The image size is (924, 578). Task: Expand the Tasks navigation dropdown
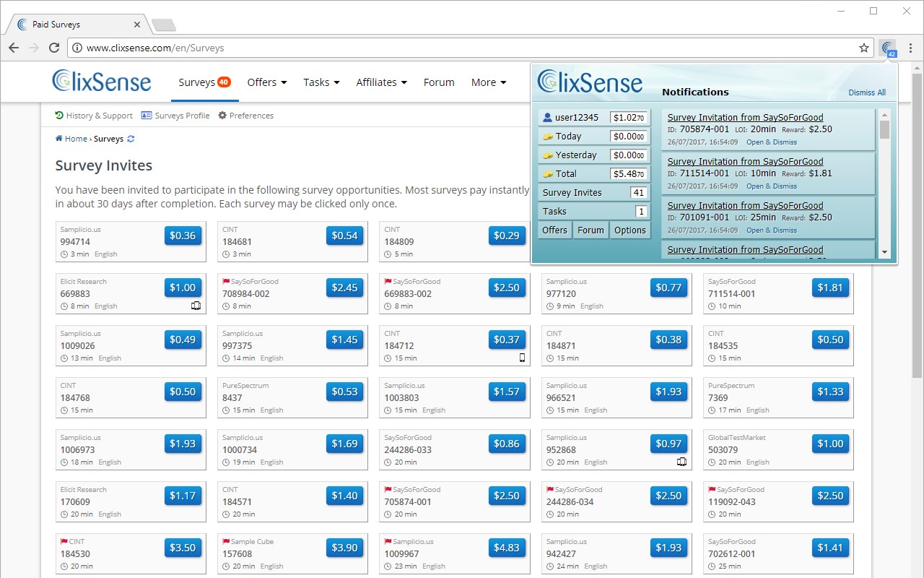click(x=321, y=82)
